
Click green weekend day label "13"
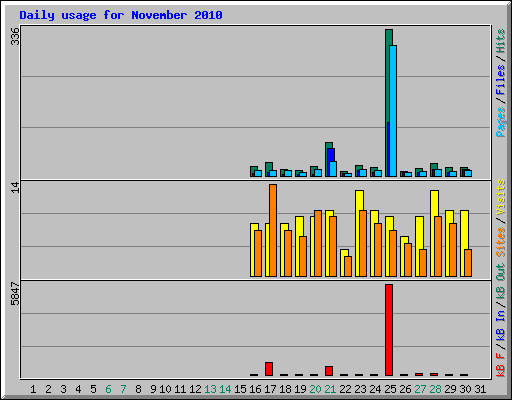pyautogui.click(x=210, y=389)
